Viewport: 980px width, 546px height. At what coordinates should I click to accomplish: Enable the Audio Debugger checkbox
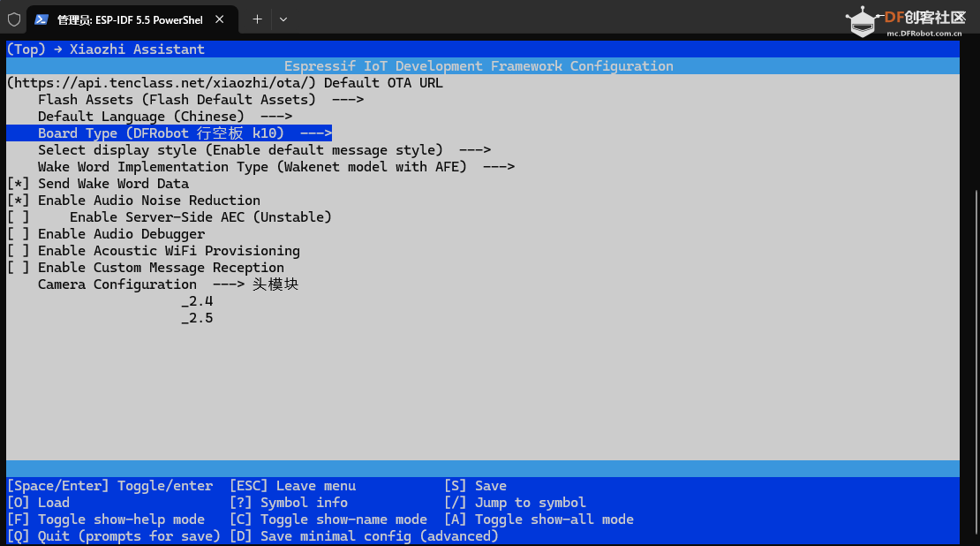[x=19, y=234]
